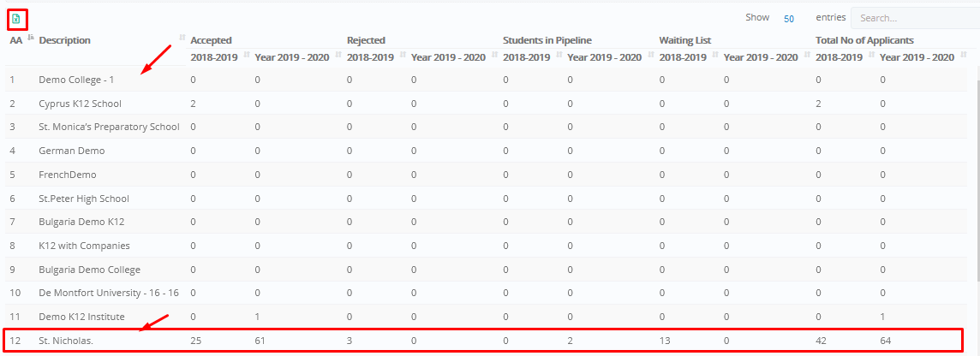Select the St. Nicholas. row
Screen dimensions: 980x356
[484, 341]
